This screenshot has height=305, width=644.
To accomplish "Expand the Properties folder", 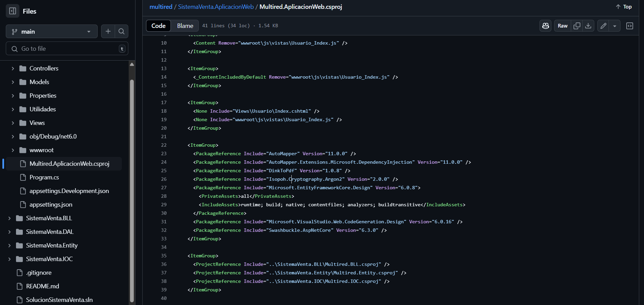I will pos(13,96).
